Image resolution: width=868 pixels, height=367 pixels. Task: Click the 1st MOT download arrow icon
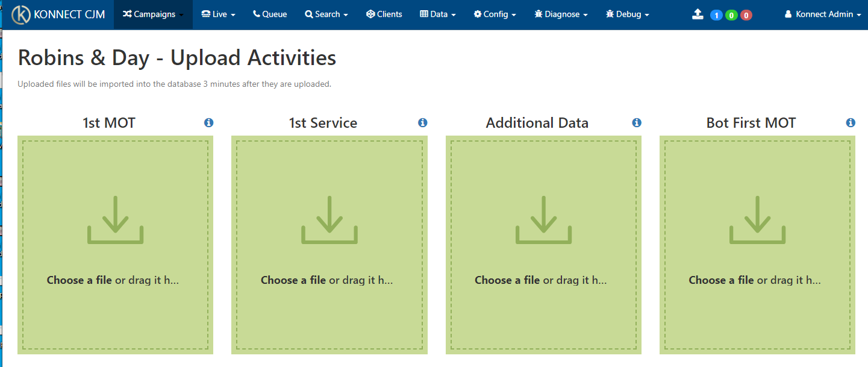tap(115, 219)
